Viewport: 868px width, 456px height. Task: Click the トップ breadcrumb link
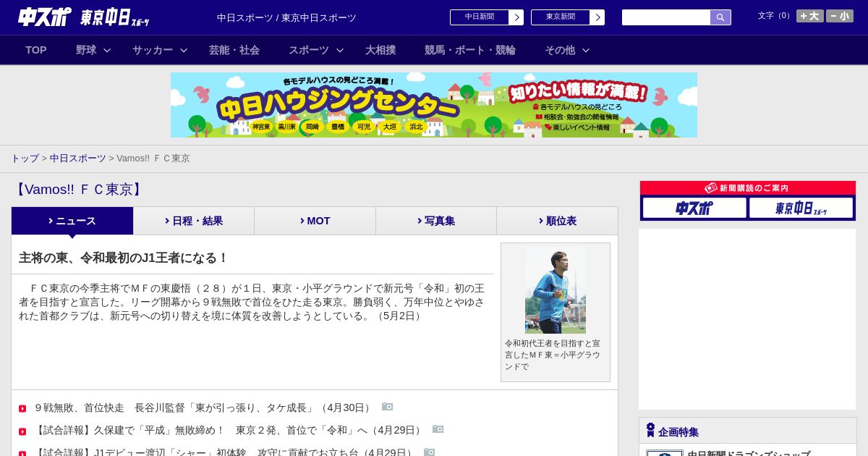coord(25,158)
